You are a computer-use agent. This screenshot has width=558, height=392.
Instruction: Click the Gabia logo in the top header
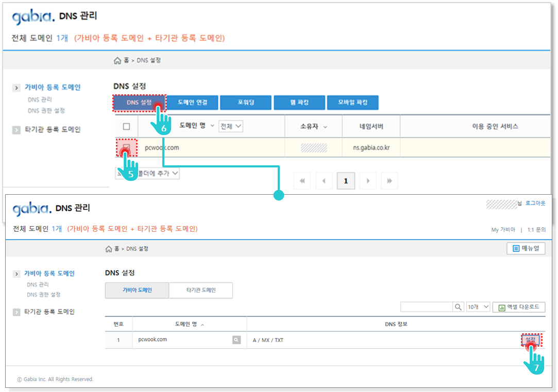pyautogui.click(x=32, y=18)
